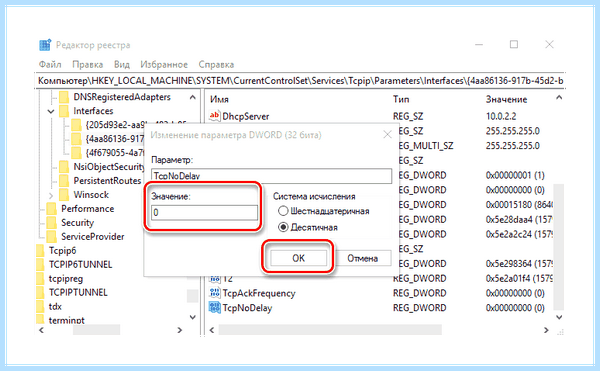This screenshot has width=600, height=371.
Task: Close the DWORD edit dialog
Action: tap(387, 135)
